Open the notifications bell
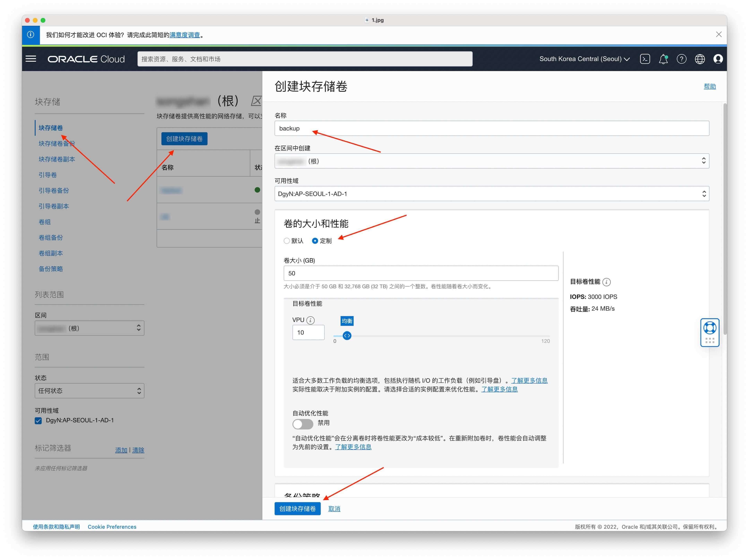This screenshot has width=749, height=560. (663, 59)
